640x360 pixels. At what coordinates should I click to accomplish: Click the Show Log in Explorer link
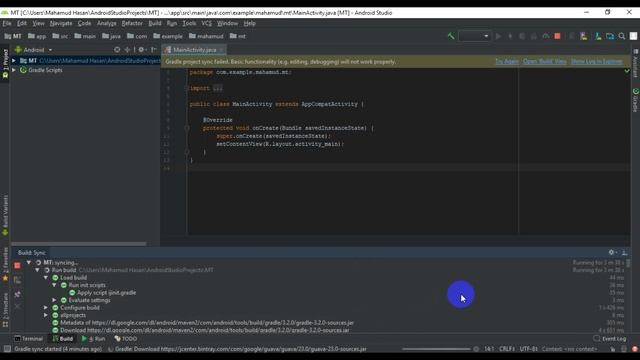[x=597, y=62]
